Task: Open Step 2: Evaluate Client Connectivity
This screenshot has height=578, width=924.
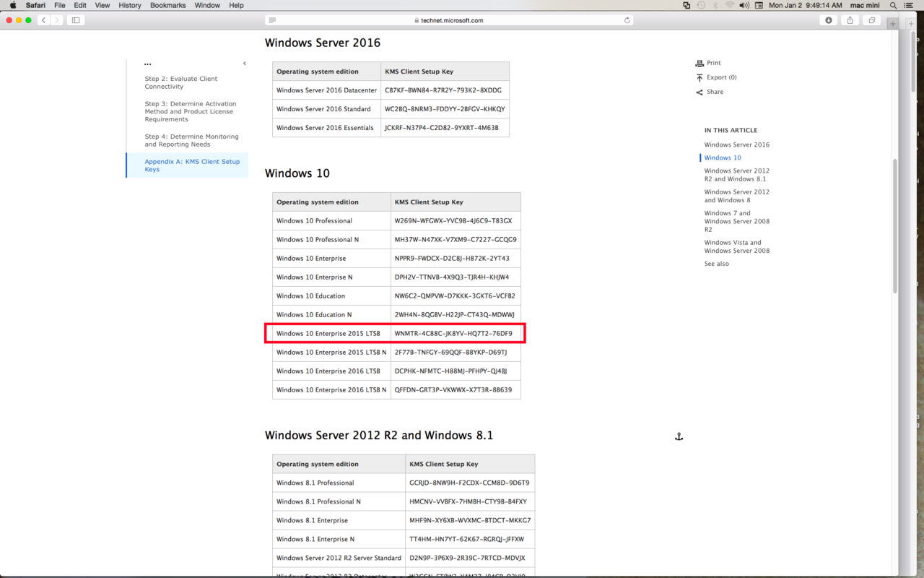Action: [181, 82]
